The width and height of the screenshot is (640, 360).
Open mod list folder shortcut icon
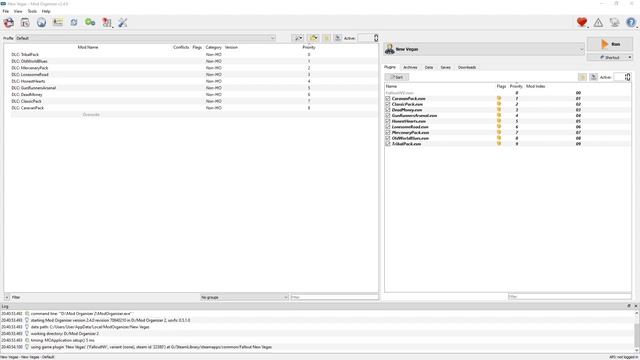pyautogui.click(x=313, y=38)
